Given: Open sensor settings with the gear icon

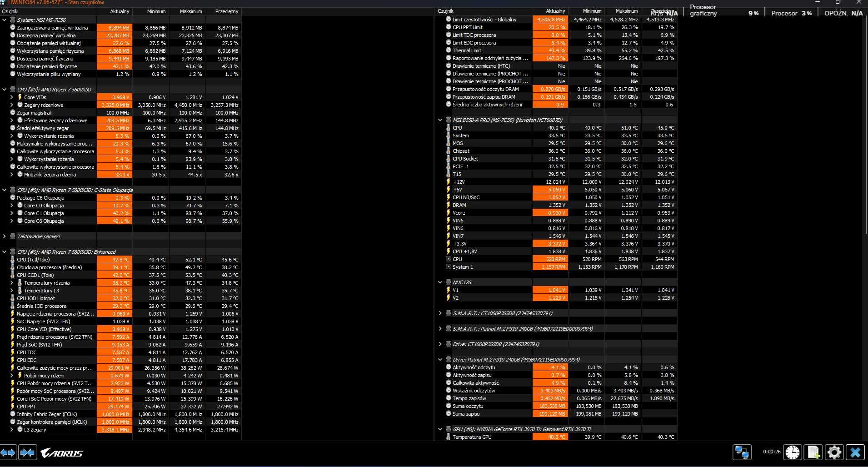Looking at the screenshot, I should pos(834,452).
